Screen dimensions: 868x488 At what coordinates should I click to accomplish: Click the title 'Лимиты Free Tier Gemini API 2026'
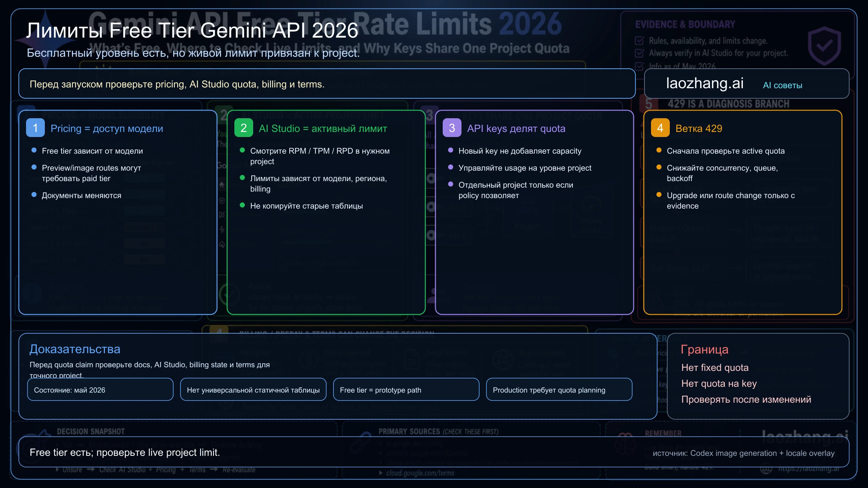(x=192, y=30)
